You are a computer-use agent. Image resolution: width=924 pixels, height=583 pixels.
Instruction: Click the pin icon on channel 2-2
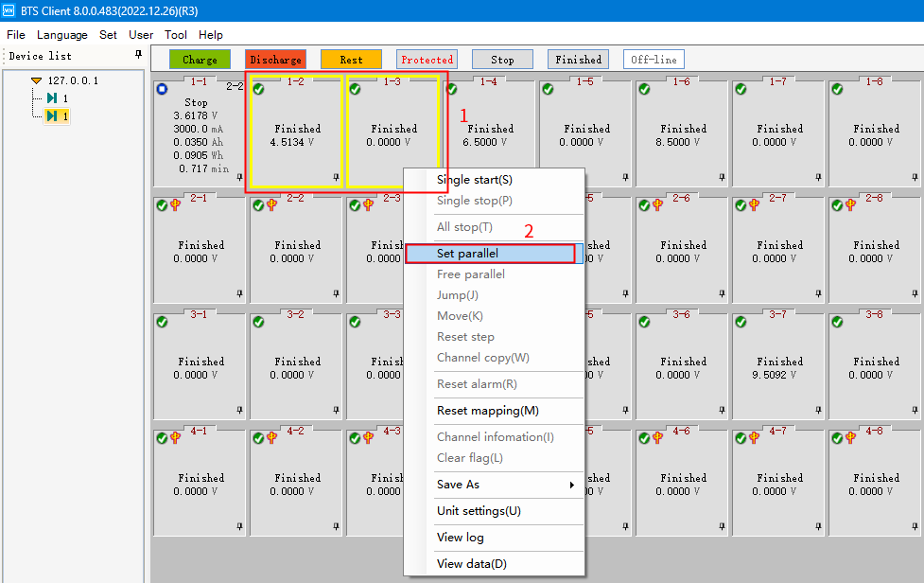[336, 293]
